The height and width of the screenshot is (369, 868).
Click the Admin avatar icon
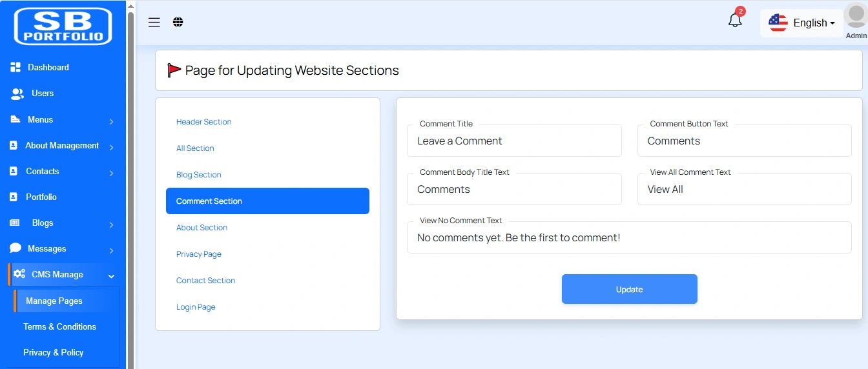(x=856, y=17)
